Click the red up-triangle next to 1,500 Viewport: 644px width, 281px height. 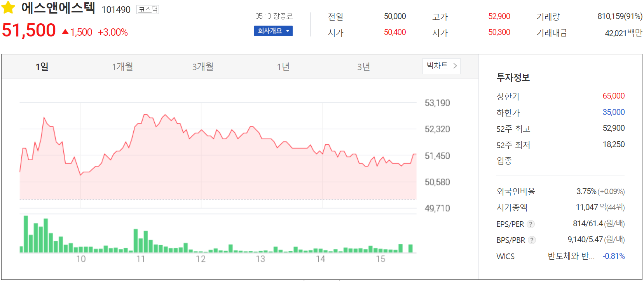point(65,32)
